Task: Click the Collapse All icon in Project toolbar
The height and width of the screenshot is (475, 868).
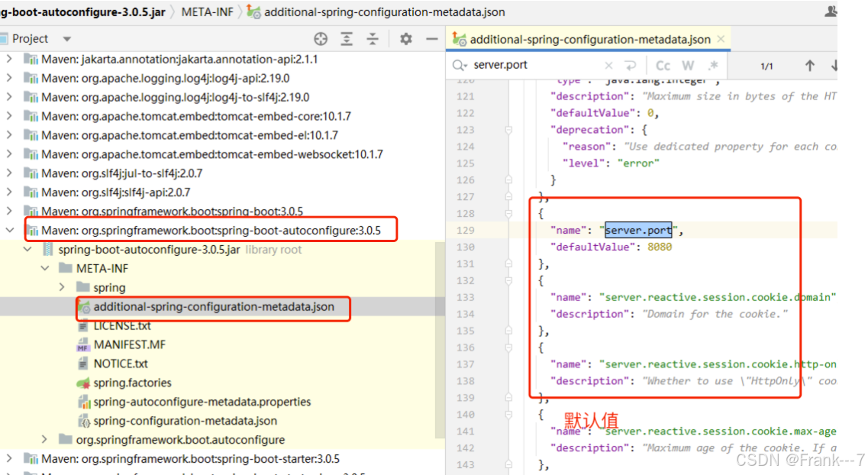Action: (x=373, y=39)
